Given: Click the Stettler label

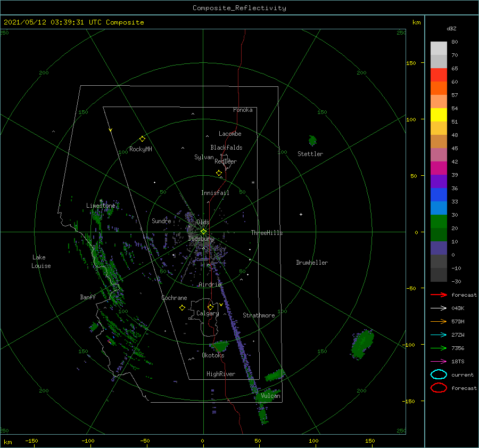Looking at the screenshot, I should click(310, 154).
